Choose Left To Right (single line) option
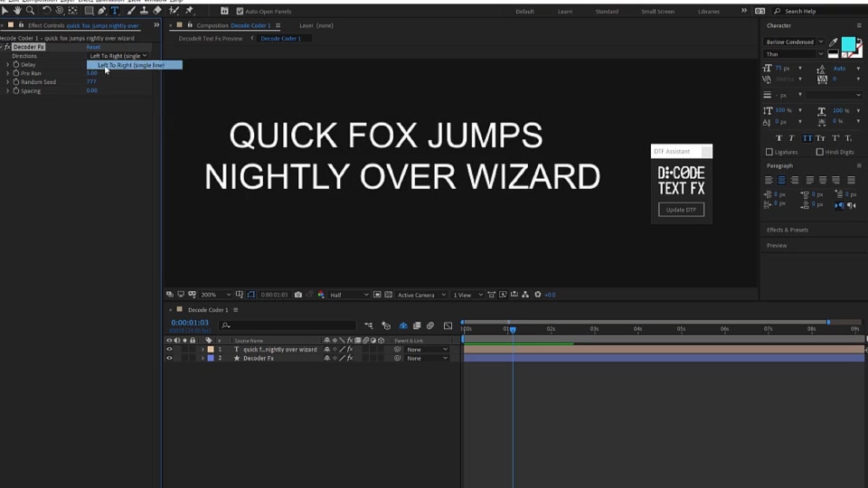The image size is (868, 488). coord(135,65)
